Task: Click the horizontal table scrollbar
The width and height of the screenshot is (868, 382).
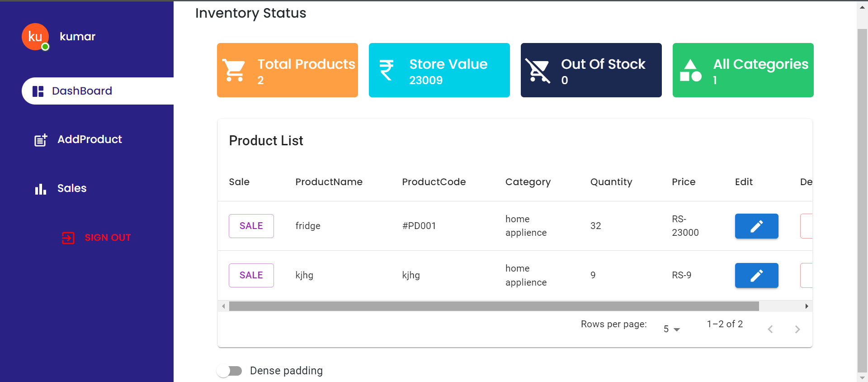Action: pyautogui.click(x=494, y=306)
